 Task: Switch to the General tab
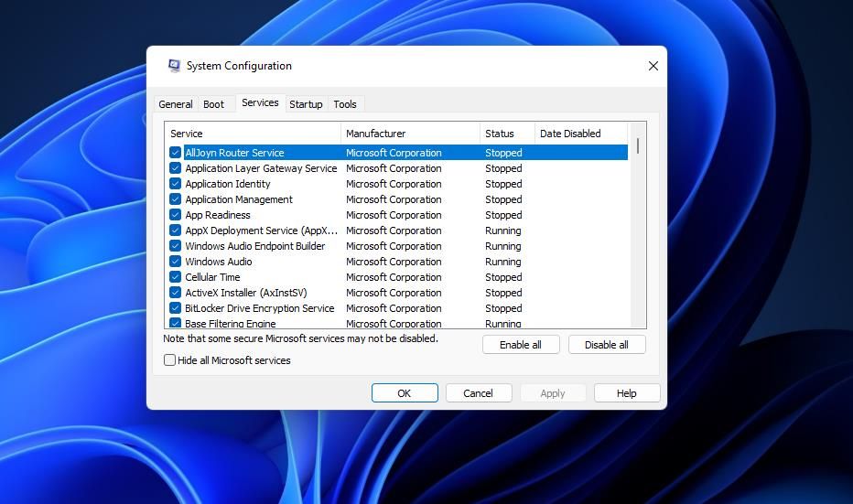[x=175, y=104]
